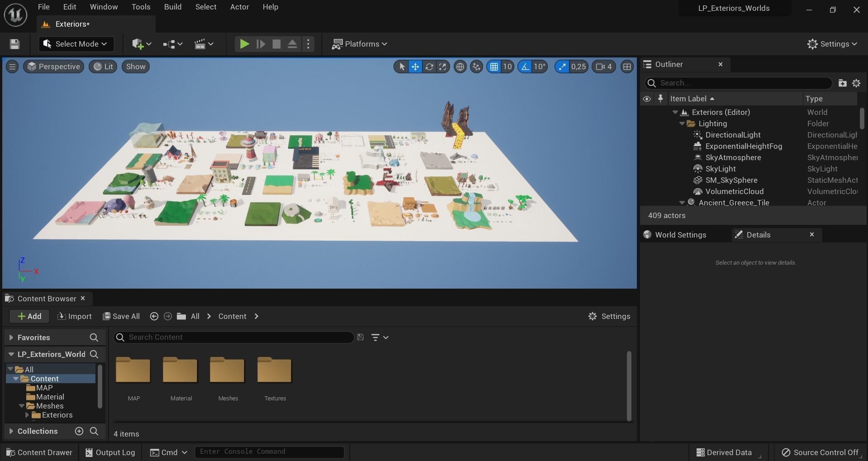The height and width of the screenshot is (461, 868).
Task: Open the File menu
Action: (44, 7)
